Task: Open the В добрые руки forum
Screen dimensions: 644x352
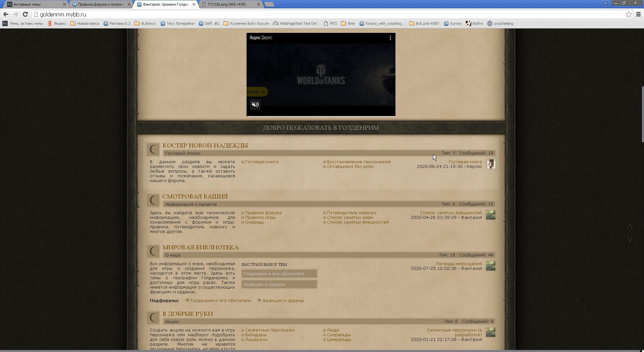Action: tap(187, 314)
